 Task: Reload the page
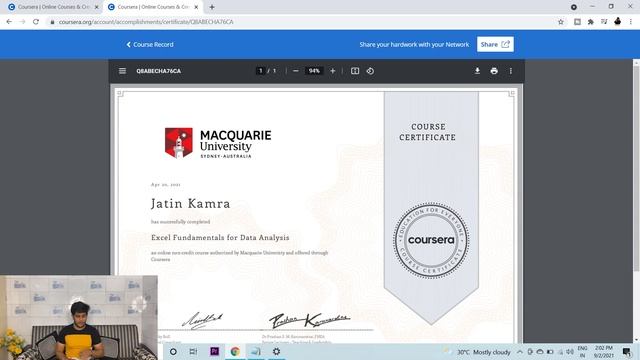pos(36,22)
